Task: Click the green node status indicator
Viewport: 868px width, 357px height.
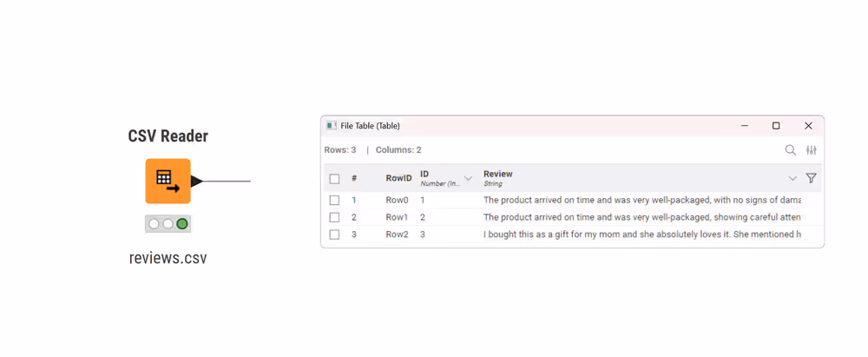Action: [182, 224]
